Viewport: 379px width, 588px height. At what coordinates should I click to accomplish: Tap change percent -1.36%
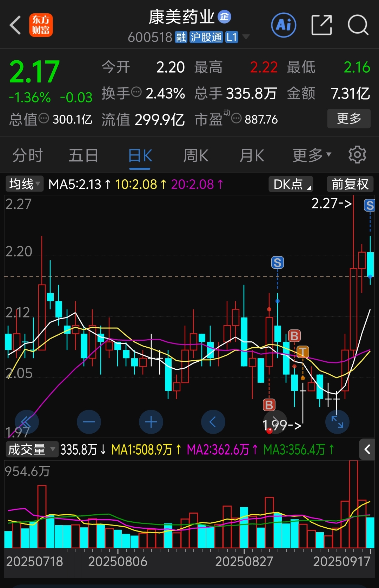pos(29,97)
